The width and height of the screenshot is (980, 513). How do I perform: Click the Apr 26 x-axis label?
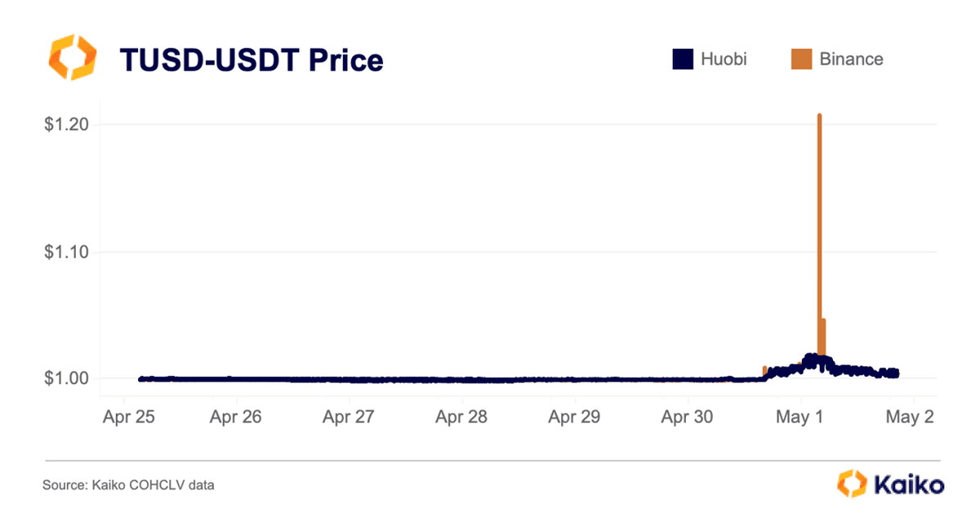click(235, 417)
